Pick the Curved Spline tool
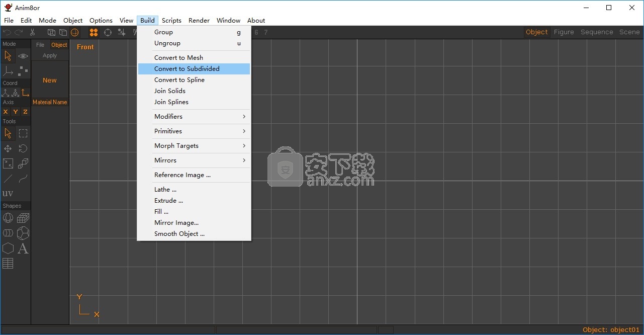The height and width of the screenshot is (335, 644). [23, 179]
